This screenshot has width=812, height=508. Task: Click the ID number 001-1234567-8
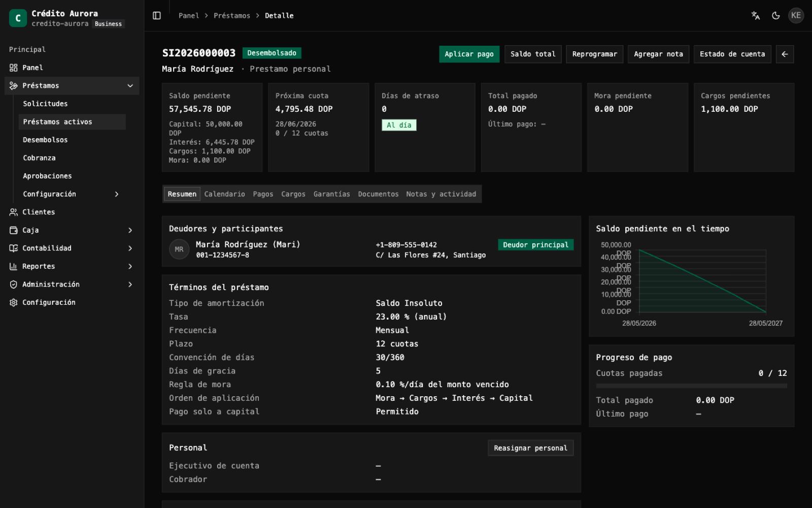[x=222, y=255]
